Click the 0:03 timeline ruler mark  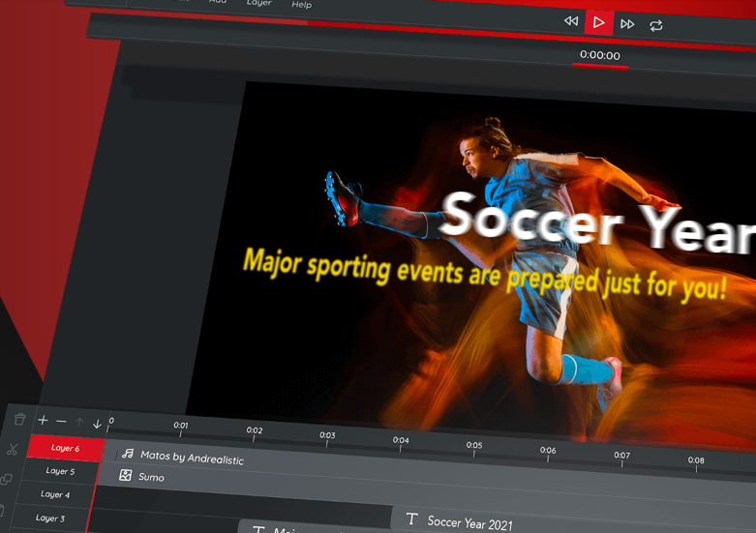327,435
